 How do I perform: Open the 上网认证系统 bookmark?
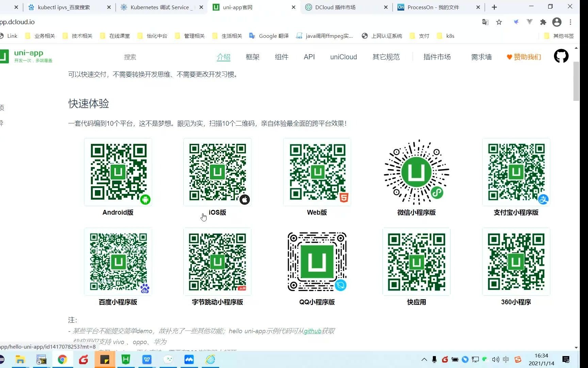coord(382,36)
